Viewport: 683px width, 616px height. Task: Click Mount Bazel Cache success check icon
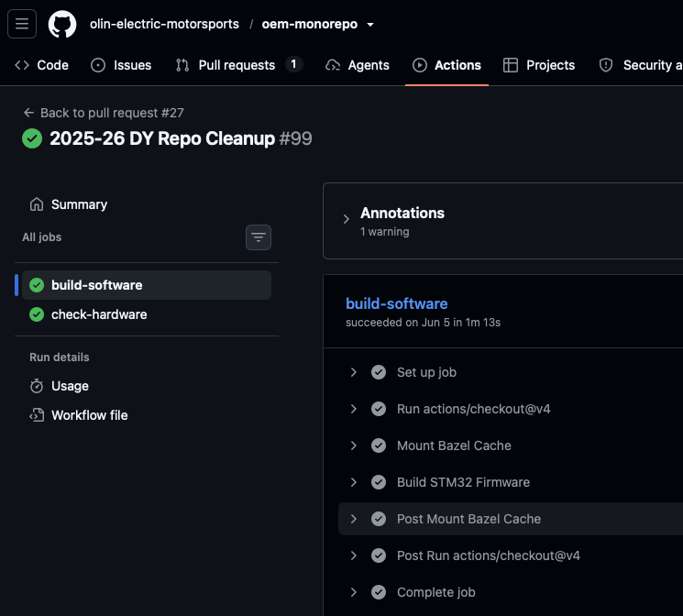point(379,445)
